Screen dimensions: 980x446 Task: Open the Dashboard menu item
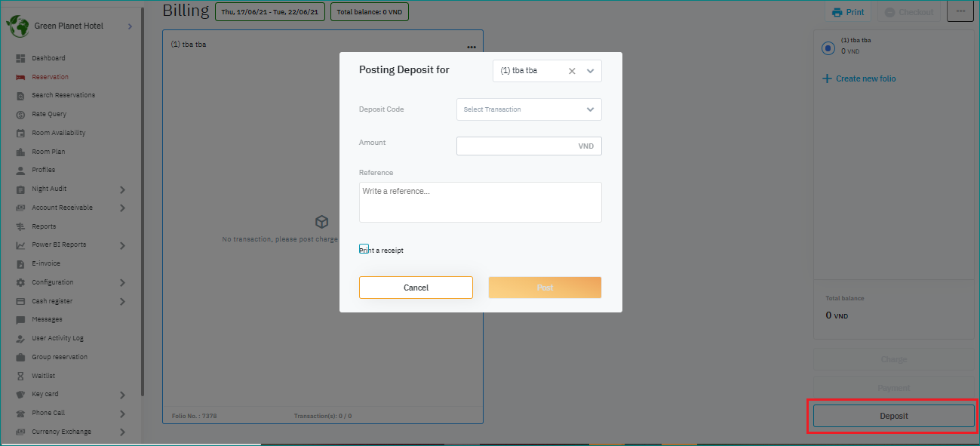pyautogui.click(x=48, y=58)
